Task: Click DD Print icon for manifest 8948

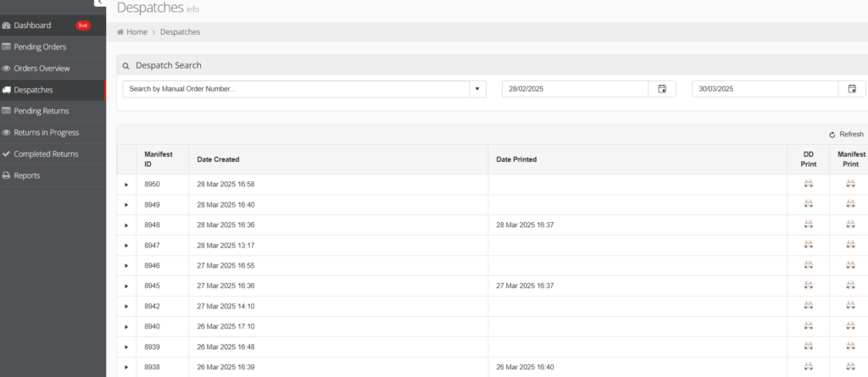Action: 808,225
